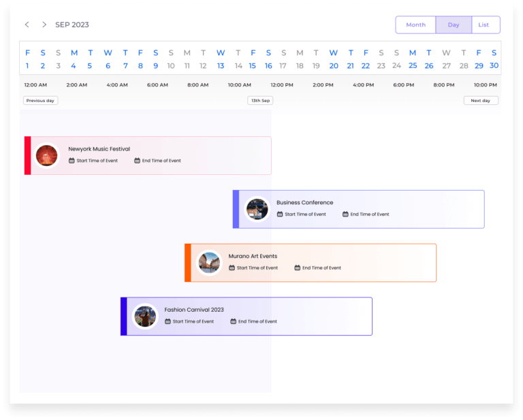
Task: Select Monday 18 in date strip
Action: tap(300, 59)
